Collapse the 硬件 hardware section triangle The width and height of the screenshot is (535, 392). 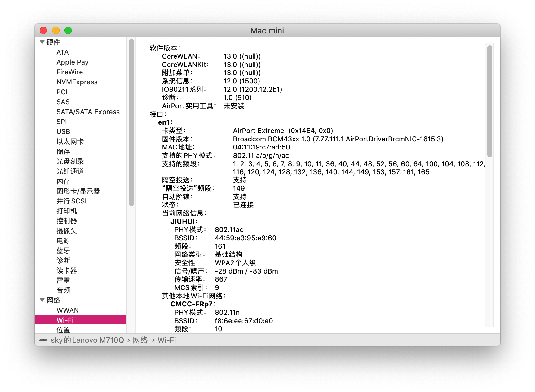[42, 42]
